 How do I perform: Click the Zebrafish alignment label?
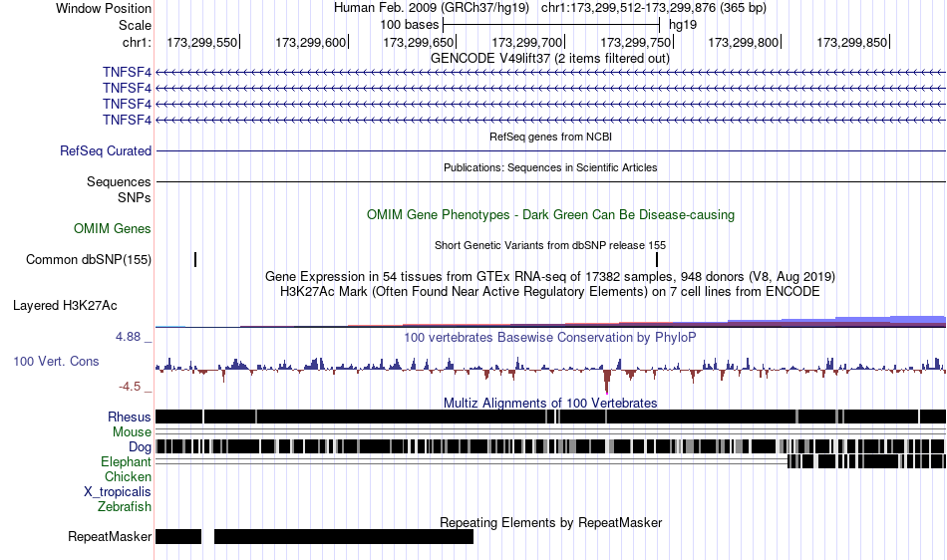click(125, 507)
